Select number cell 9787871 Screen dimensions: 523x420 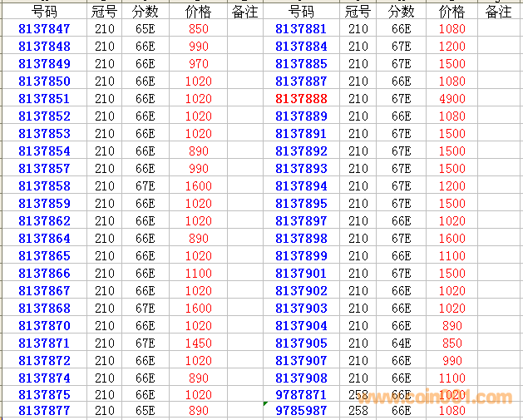[301, 395]
